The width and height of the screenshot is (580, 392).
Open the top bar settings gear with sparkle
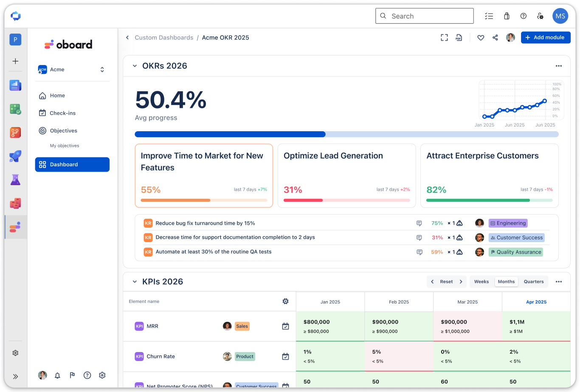(540, 16)
